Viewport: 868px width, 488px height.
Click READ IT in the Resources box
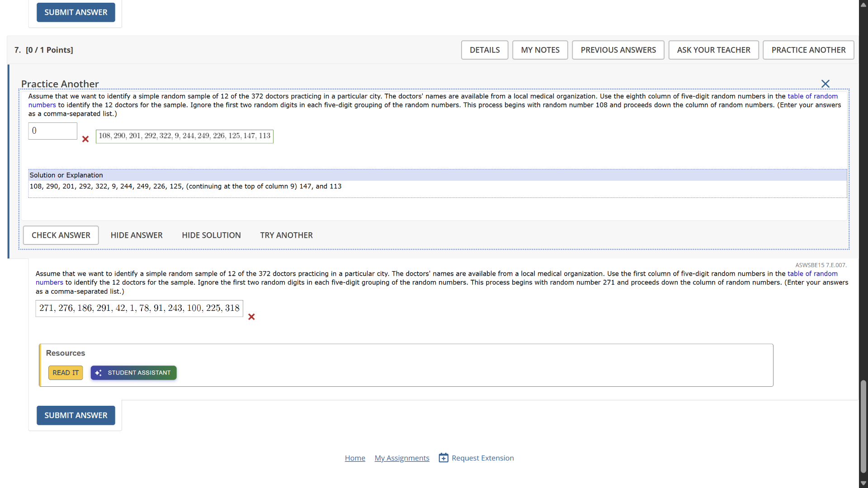65,373
